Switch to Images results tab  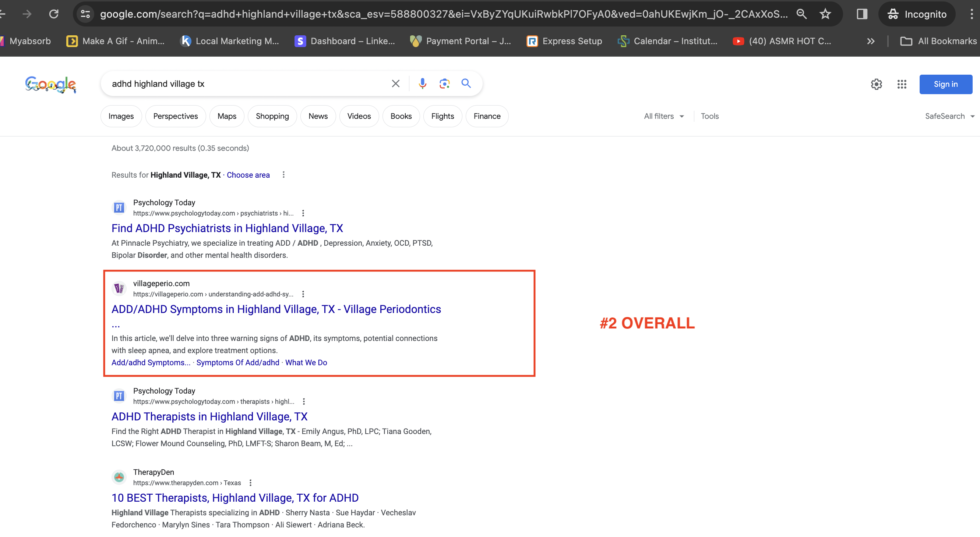(x=121, y=116)
